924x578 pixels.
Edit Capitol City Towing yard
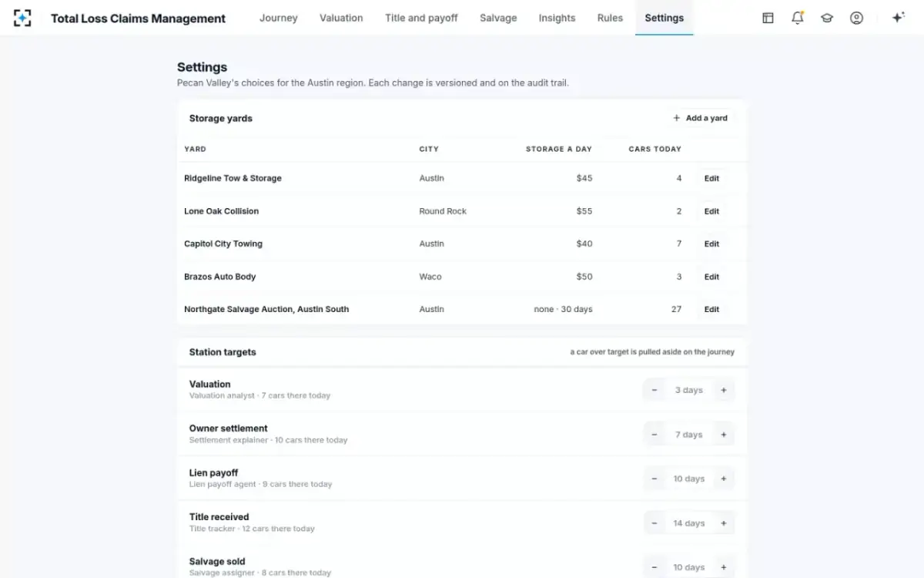tap(711, 244)
